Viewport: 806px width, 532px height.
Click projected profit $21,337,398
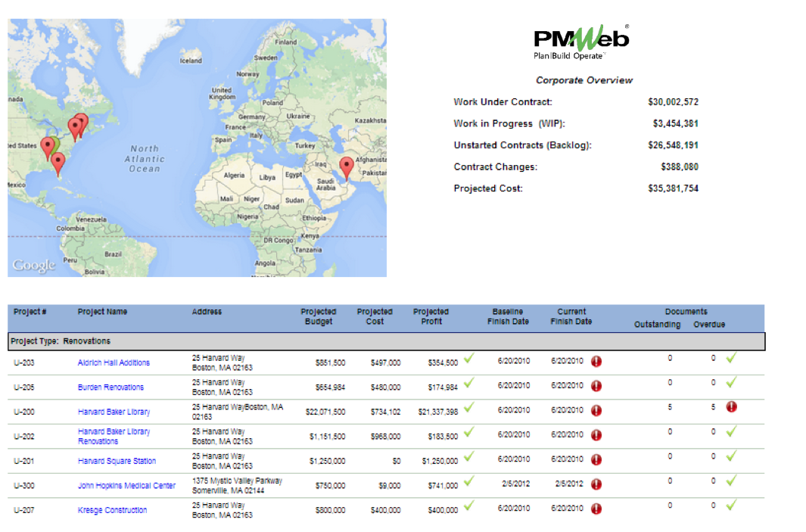438,412
